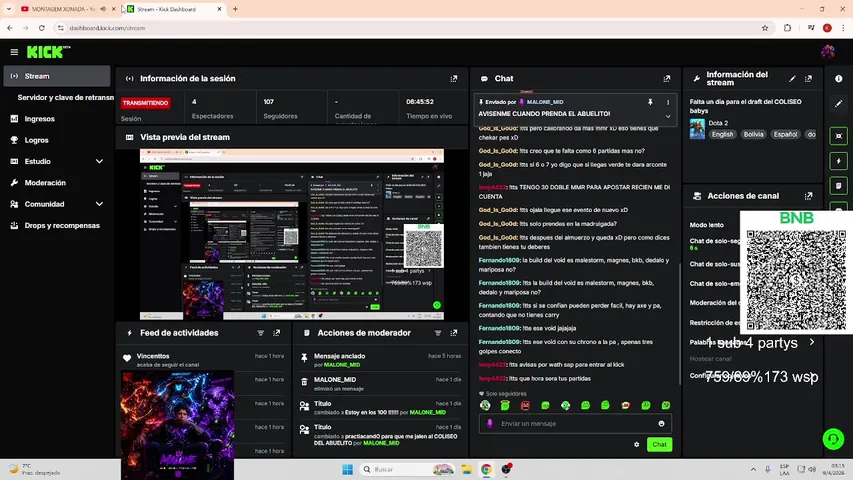
Task: Pop out the Feed de actividades panel
Action: pyautogui.click(x=276, y=333)
